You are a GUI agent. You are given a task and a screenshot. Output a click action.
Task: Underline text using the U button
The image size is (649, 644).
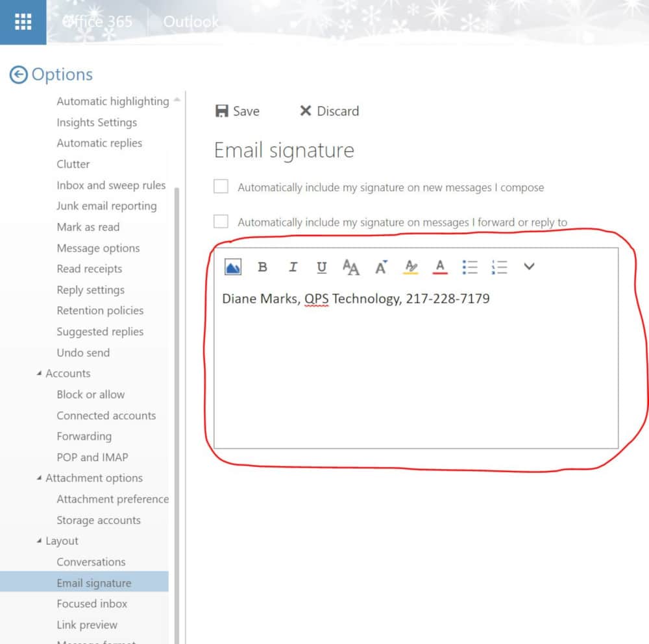click(x=321, y=267)
